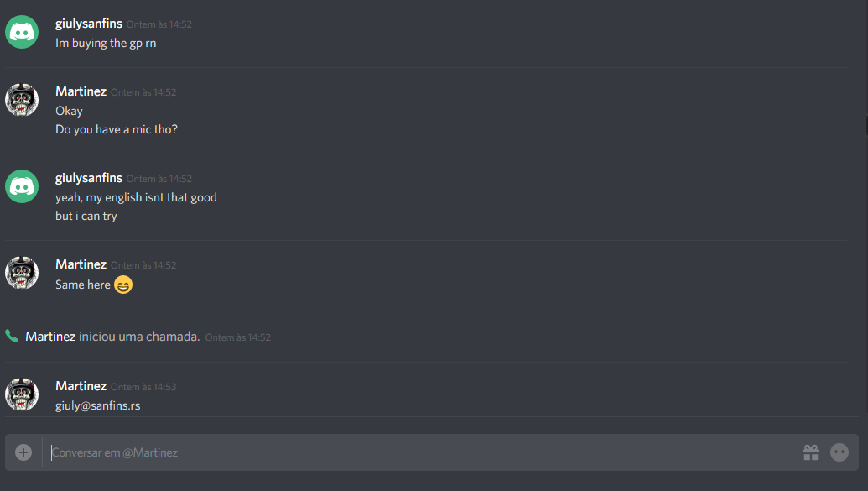The image size is (868, 491).
Task: Click giulysanfins' avatar on first message
Action: coord(22,32)
